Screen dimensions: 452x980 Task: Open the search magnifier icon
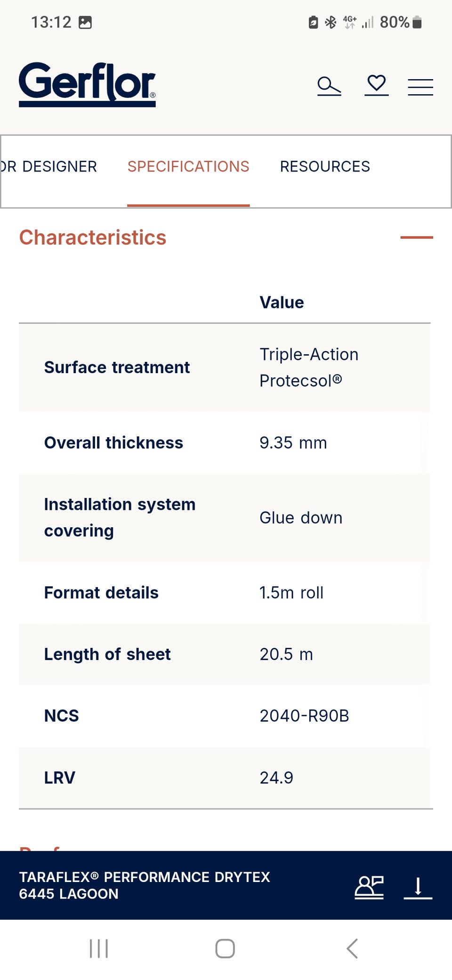pyautogui.click(x=329, y=86)
